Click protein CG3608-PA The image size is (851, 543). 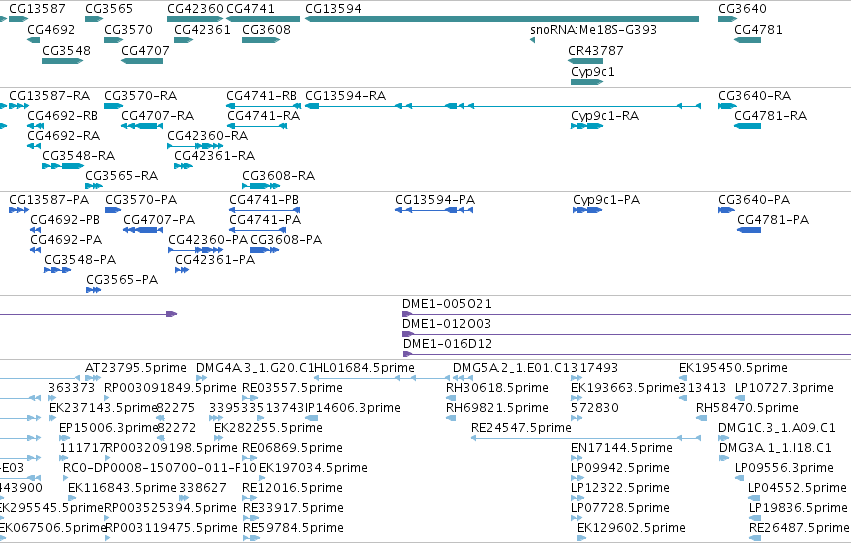tap(264, 250)
